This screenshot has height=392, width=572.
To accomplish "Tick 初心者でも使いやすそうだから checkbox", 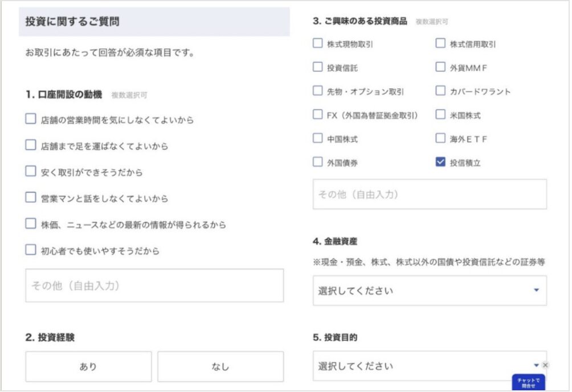I will pos(31,250).
